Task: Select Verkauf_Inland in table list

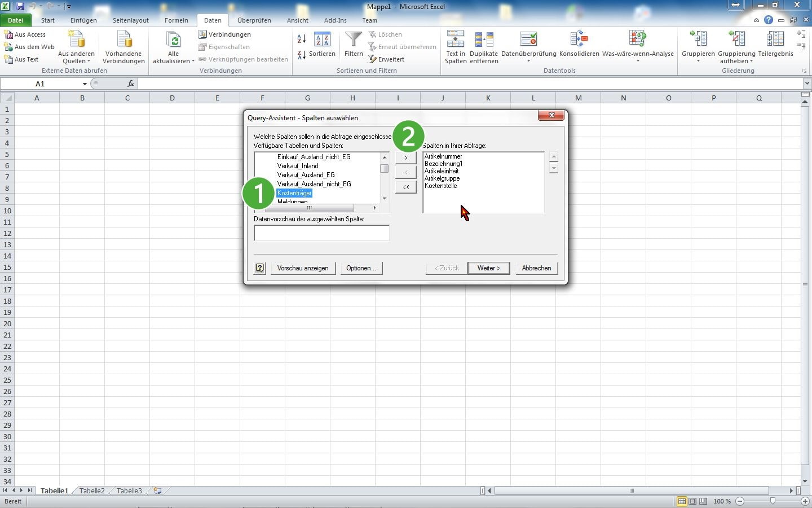Action: (x=298, y=166)
